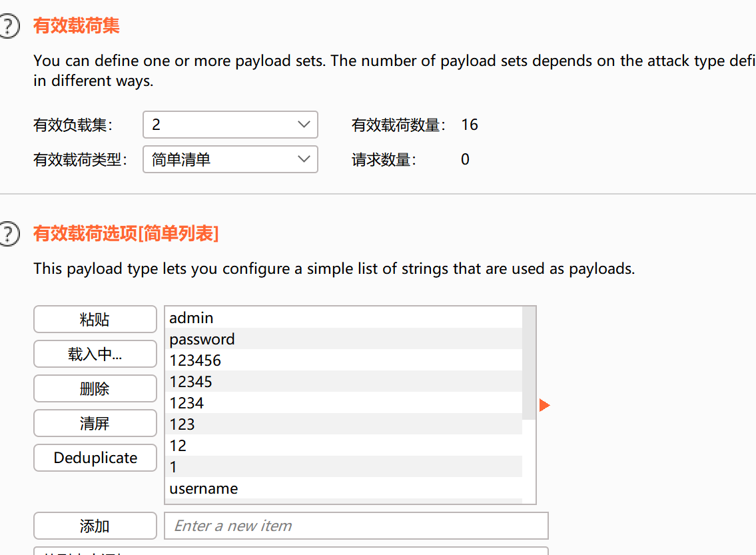This screenshot has height=555, width=756.
Task: Click the 添加 add button
Action: [x=95, y=526]
